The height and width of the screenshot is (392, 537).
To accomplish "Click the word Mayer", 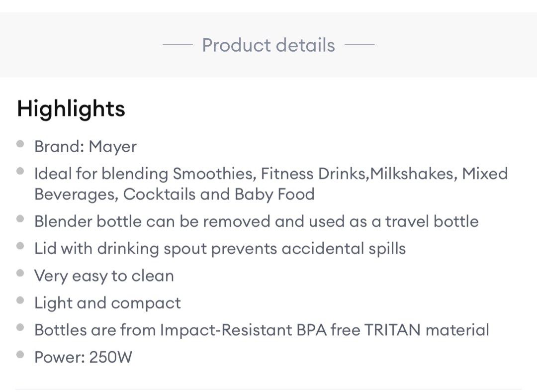I will pyautogui.click(x=112, y=147).
